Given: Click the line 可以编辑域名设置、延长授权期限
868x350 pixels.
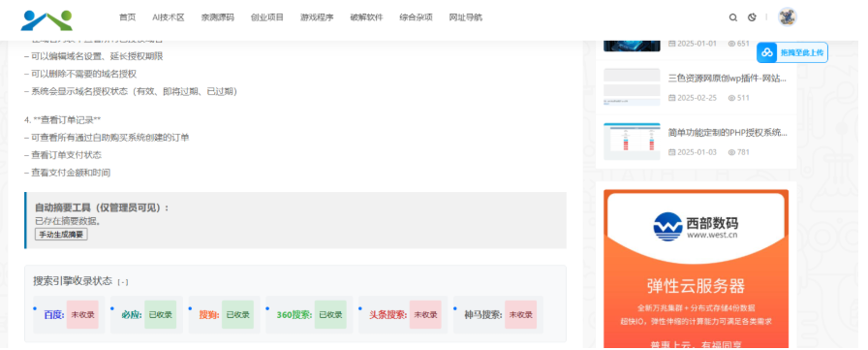Looking at the screenshot, I should (94, 56).
